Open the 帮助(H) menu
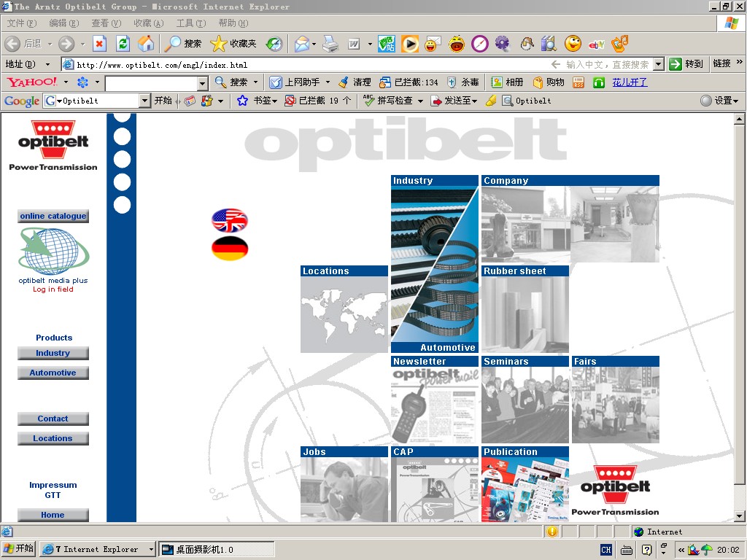747x560 pixels. [x=233, y=23]
